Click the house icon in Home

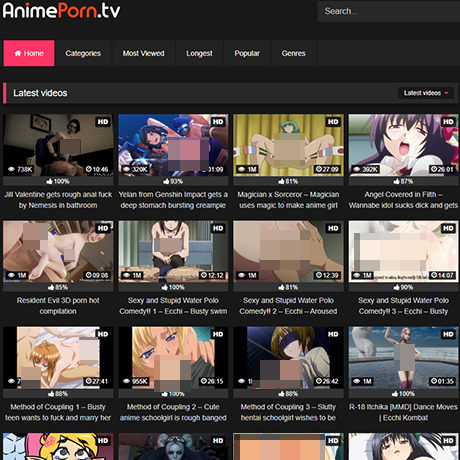pos(18,53)
